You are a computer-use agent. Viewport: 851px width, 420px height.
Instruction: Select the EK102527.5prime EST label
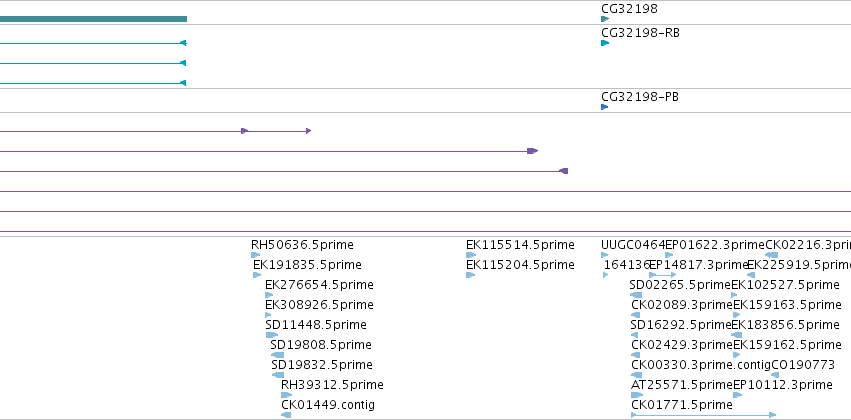(785, 285)
